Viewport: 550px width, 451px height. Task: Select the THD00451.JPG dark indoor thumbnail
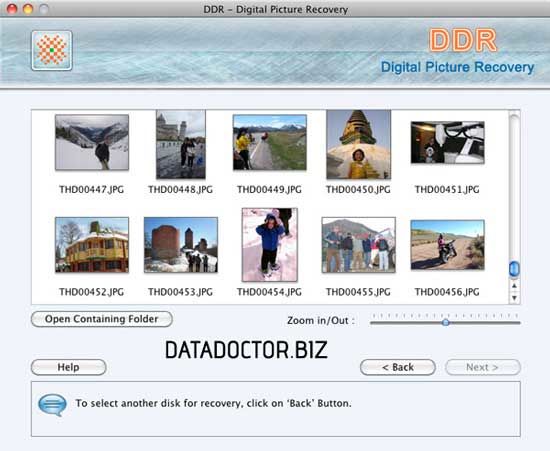[x=448, y=142]
